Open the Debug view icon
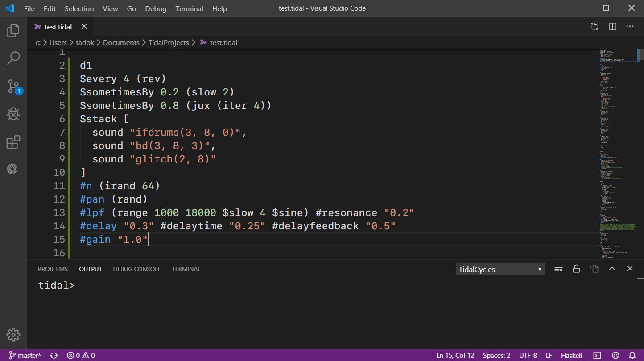The image size is (644, 361). pos(13,114)
